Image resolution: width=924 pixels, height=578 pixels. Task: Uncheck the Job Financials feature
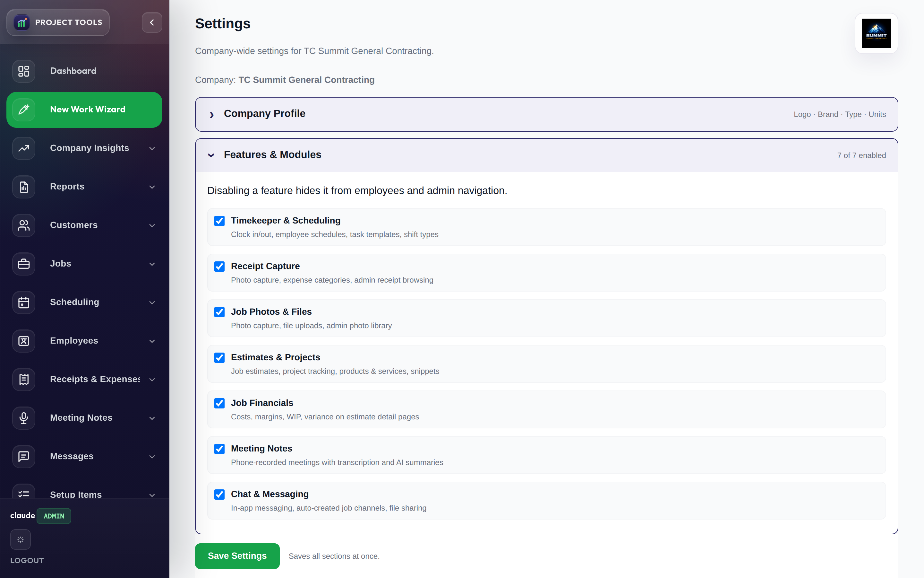coord(219,403)
